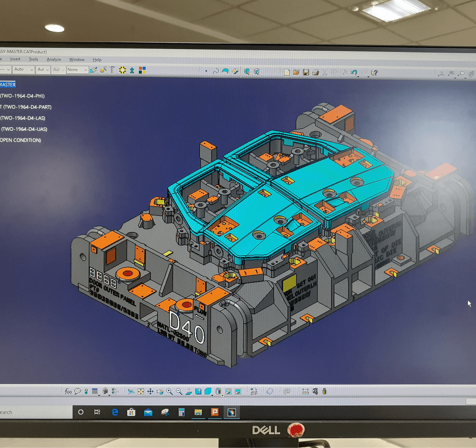Click the Swap visible space icon
The image size is (476, 448).
(238, 392)
